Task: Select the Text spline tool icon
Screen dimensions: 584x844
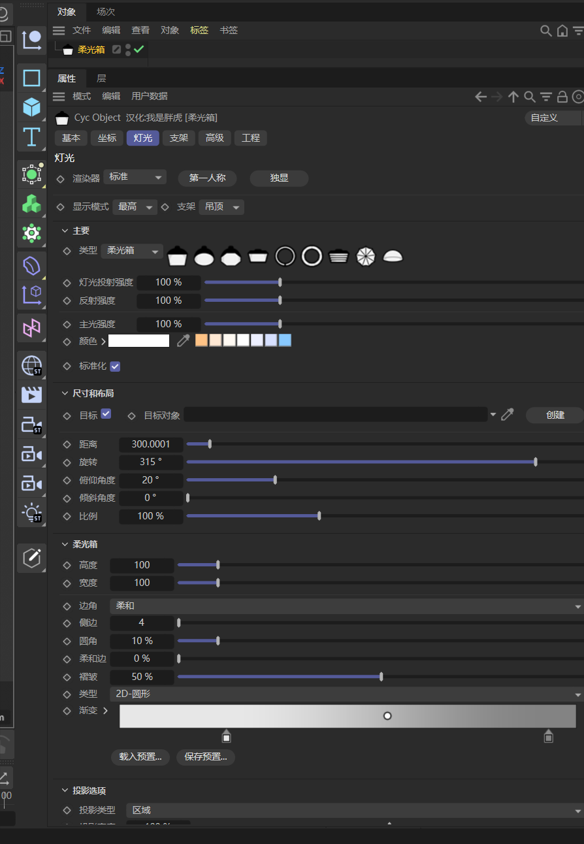Action: click(x=31, y=137)
